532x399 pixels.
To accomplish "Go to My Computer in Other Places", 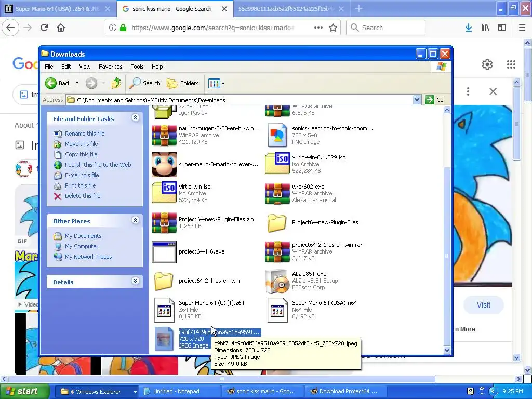I will coord(82,246).
